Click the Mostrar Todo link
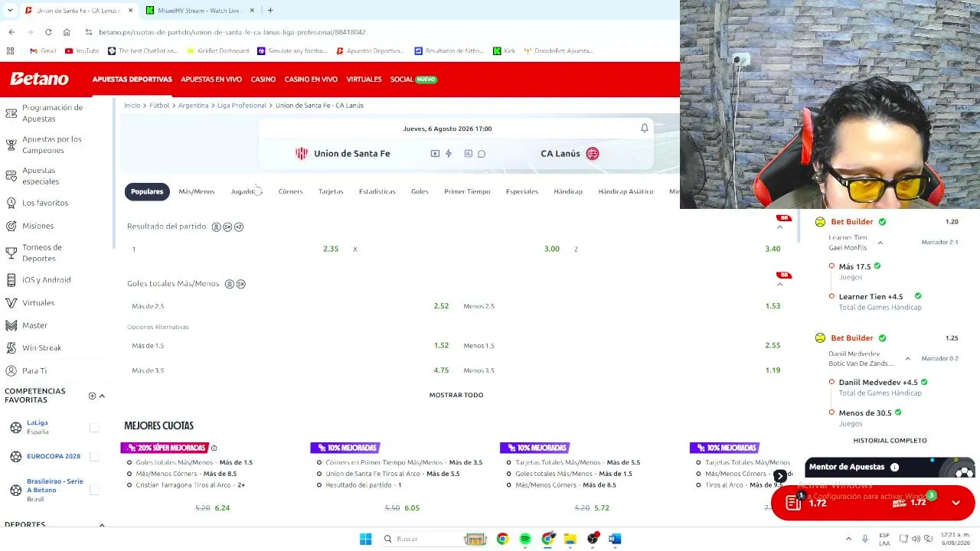The height and width of the screenshot is (551, 980). click(x=456, y=395)
